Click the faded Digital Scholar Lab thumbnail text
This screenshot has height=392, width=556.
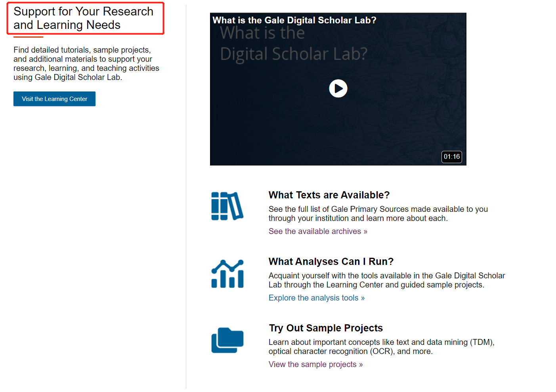coord(293,54)
